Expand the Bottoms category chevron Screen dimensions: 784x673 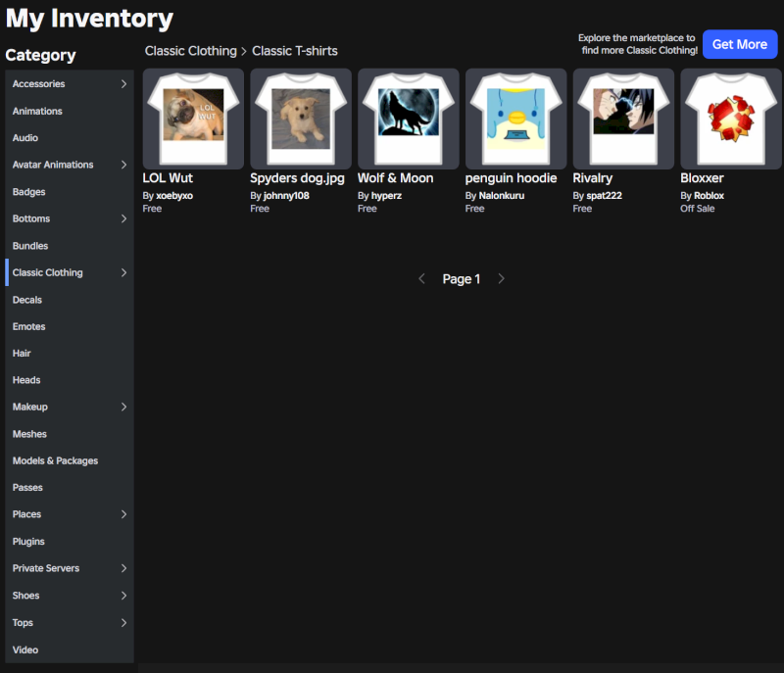(123, 218)
